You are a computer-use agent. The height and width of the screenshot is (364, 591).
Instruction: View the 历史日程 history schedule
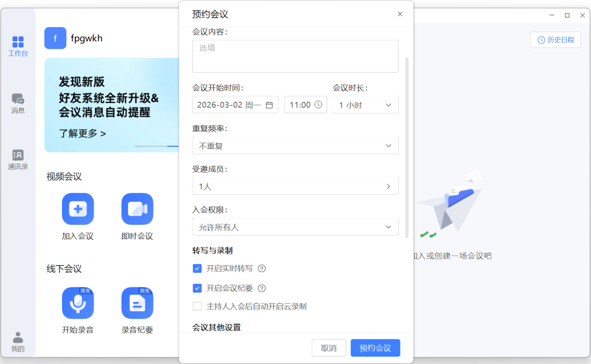point(556,40)
